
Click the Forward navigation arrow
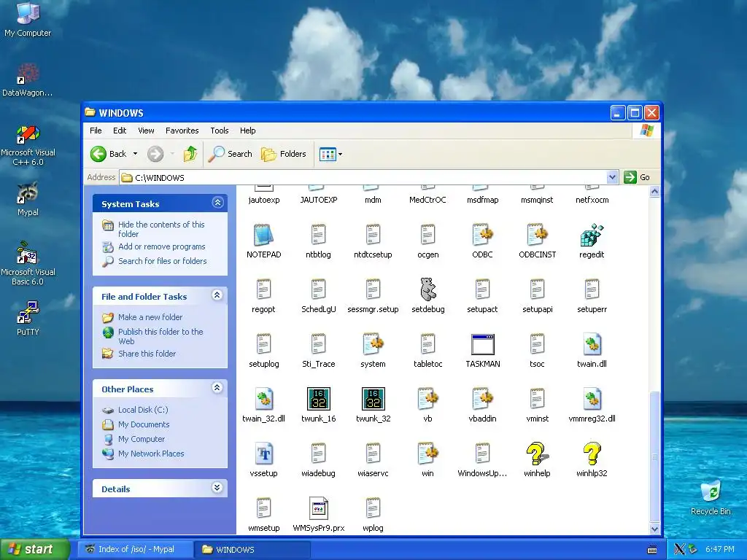[x=155, y=154]
